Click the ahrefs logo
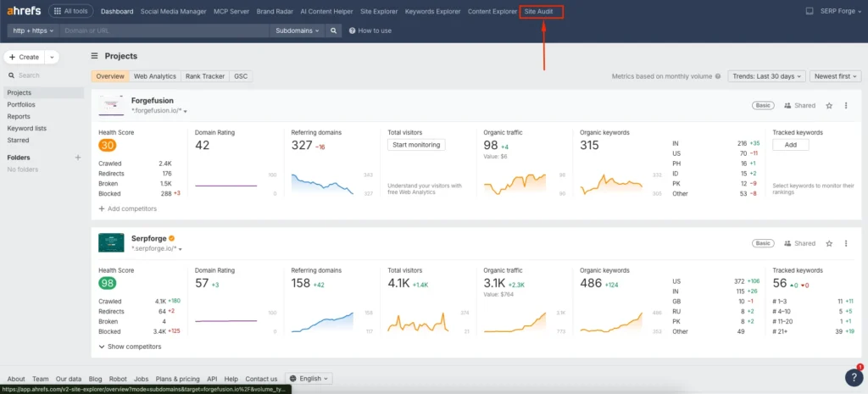 click(x=24, y=11)
